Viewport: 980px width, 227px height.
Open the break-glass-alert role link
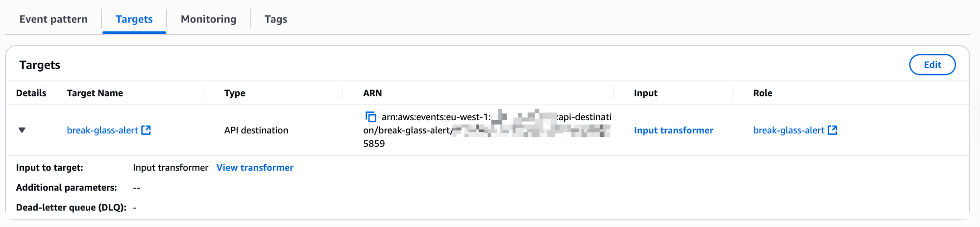pos(788,130)
